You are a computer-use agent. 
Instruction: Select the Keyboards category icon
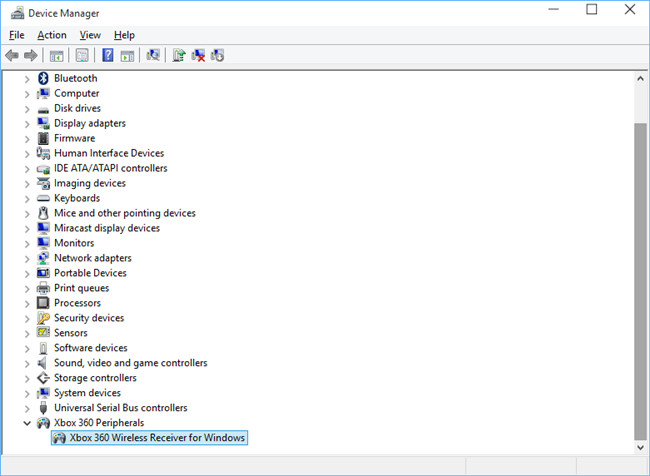click(43, 198)
